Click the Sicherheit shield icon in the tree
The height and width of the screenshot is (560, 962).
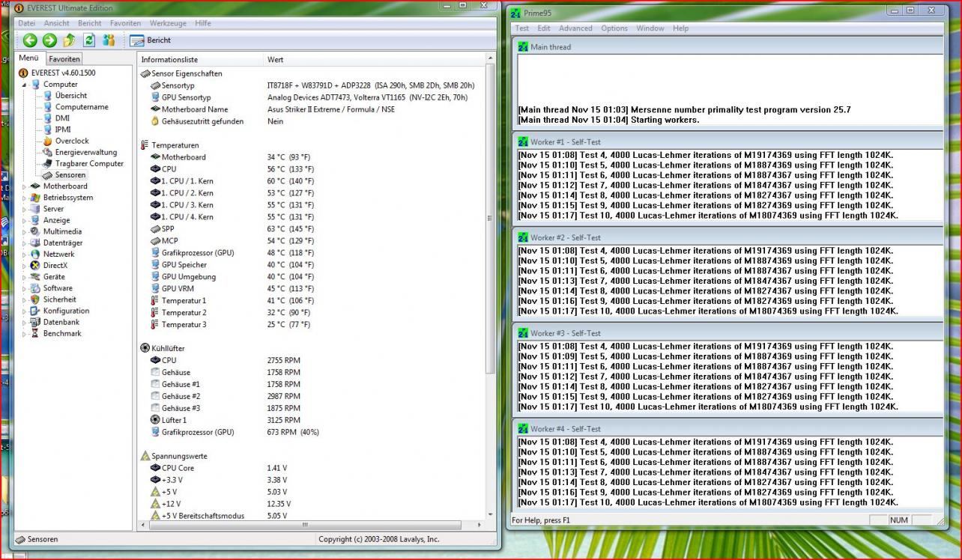point(35,299)
